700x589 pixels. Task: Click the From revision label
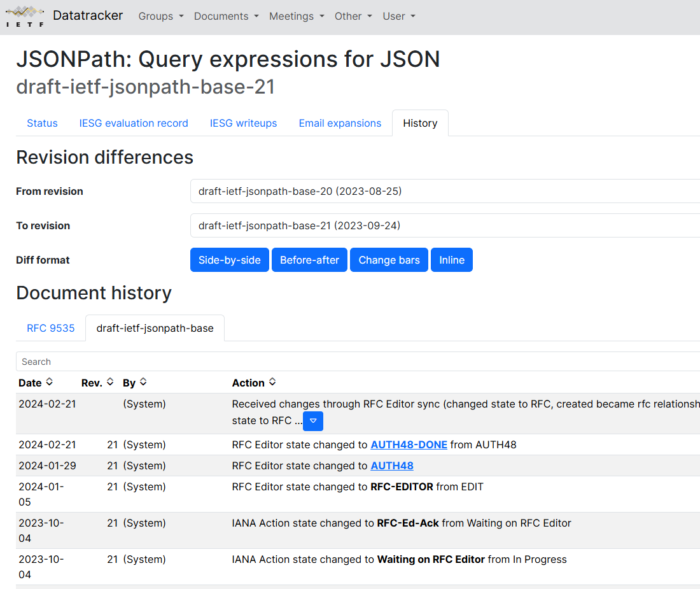(50, 191)
